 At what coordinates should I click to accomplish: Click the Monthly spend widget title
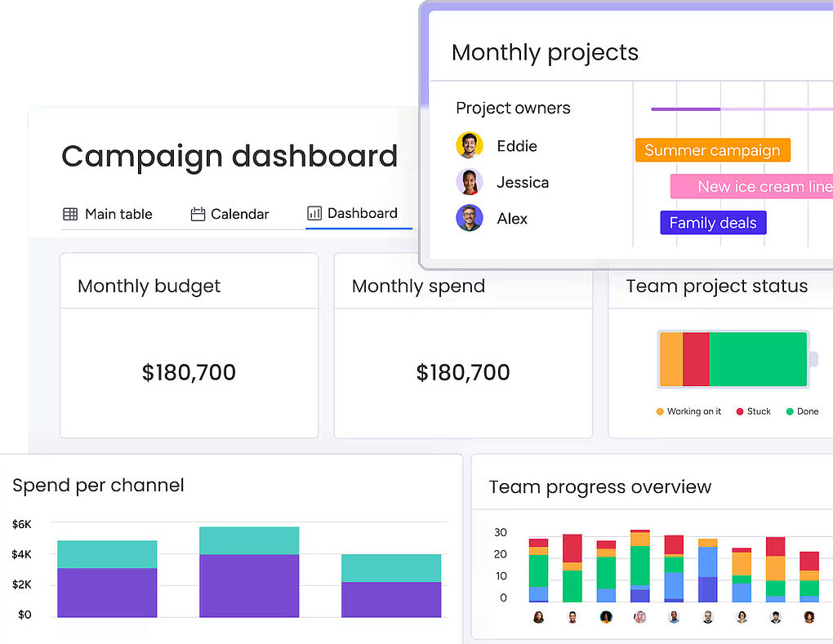coord(418,286)
